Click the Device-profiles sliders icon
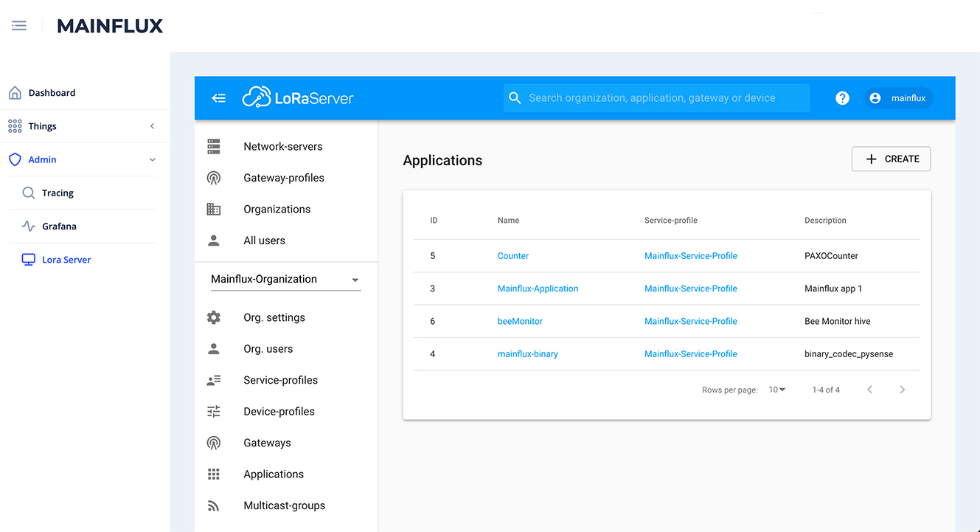The image size is (980, 532). click(x=214, y=411)
